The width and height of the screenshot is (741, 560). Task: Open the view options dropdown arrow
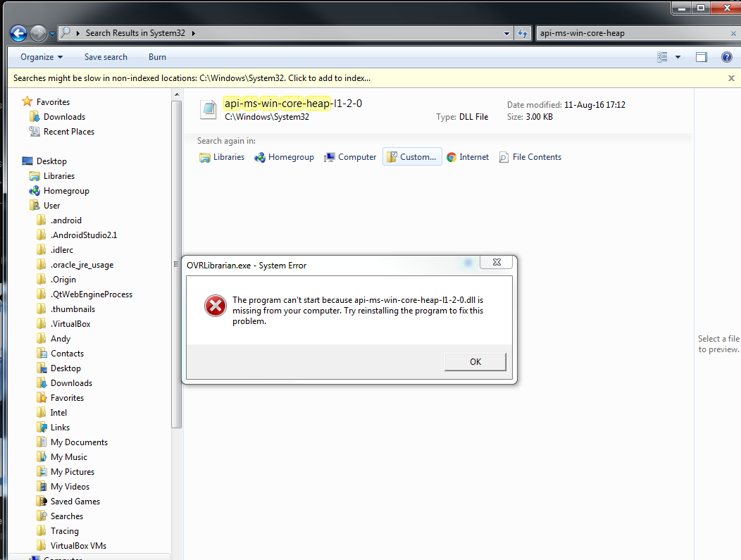pos(678,57)
